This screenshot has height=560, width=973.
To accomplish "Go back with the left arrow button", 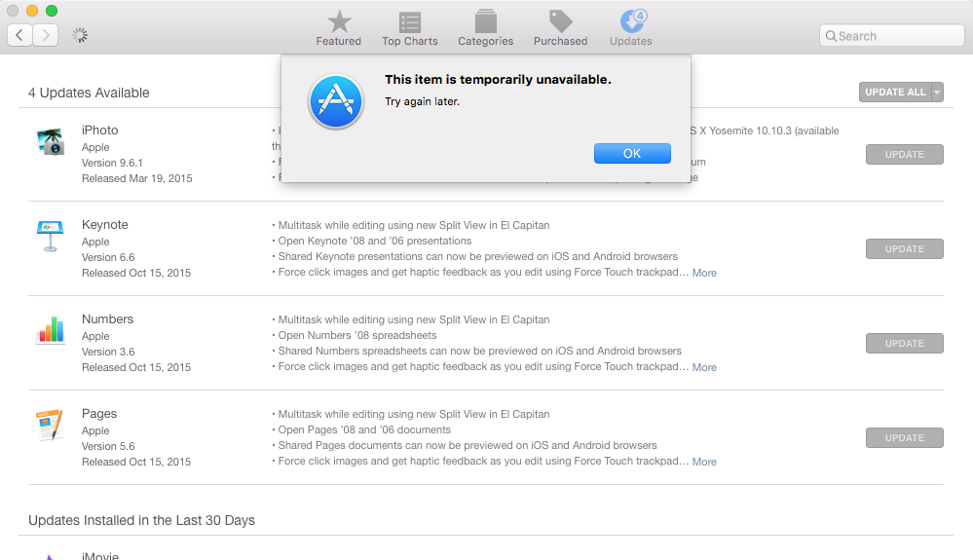I will tap(19, 35).
